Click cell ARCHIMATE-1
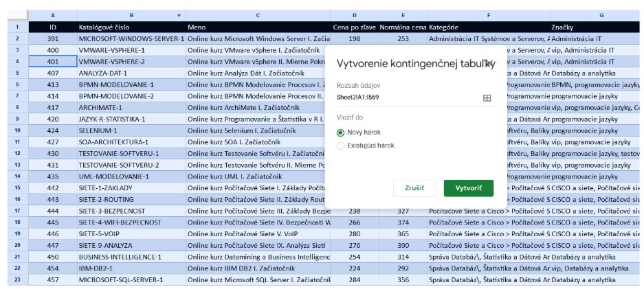Viewport: 644px width, 289px height. click(x=131, y=107)
